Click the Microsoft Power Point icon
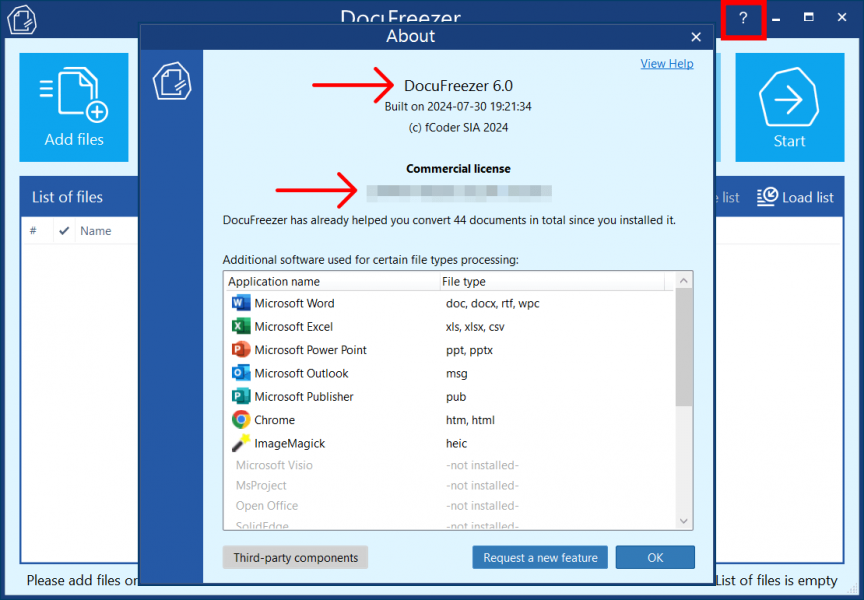This screenshot has height=600, width=864. (242, 350)
